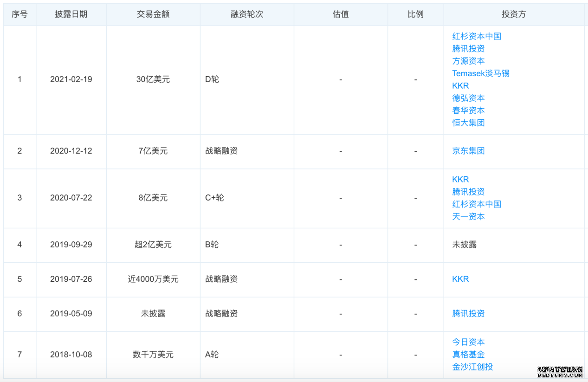This screenshot has width=588, height=382.
Task: Click the date 2018-10-08
Action: 71,355
